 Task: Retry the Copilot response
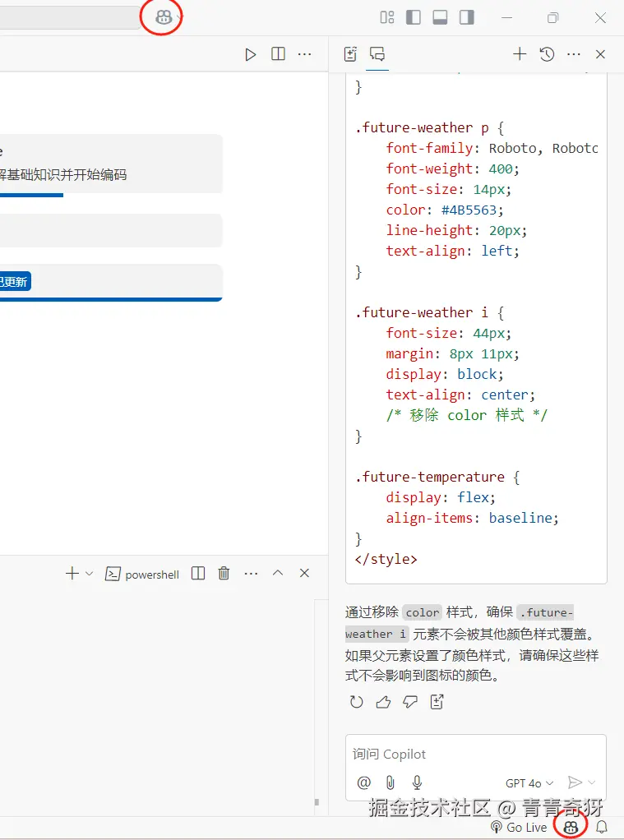click(357, 702)
